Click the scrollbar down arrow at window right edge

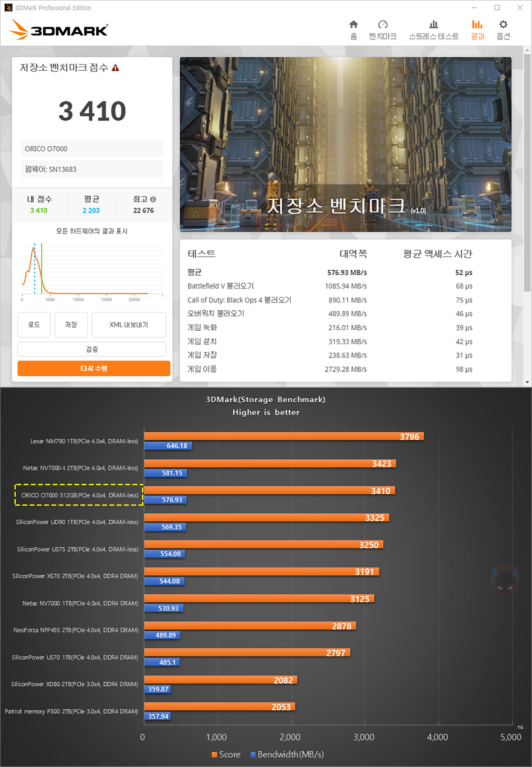click(x=527, y=382)
